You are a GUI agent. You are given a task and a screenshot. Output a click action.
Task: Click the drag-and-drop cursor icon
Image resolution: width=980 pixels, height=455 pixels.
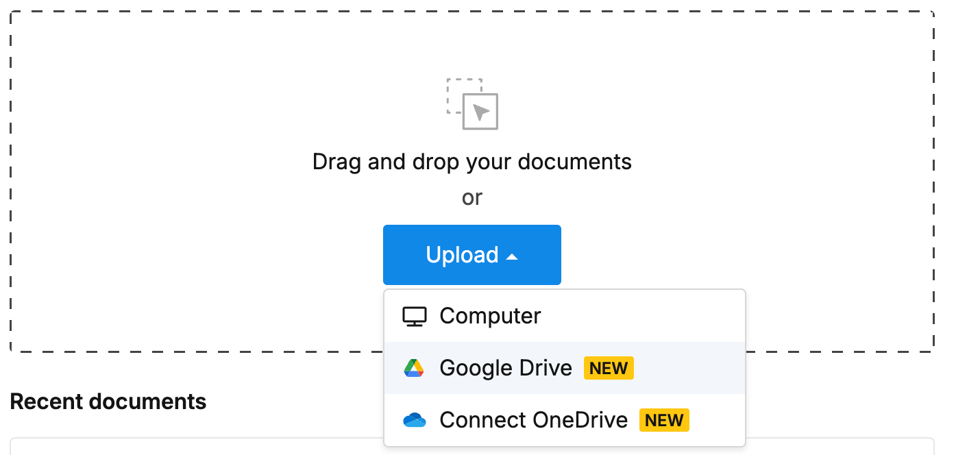(x=472, y=103)
